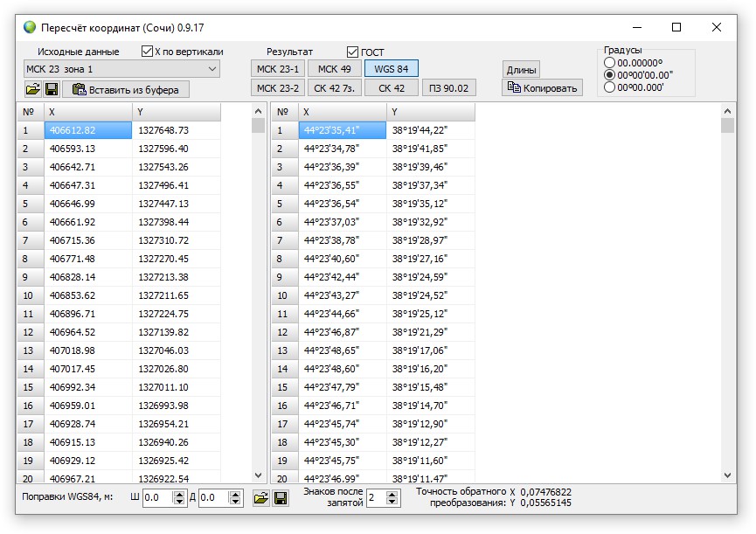756x534 pixels.
Task: Convert to МСК 23-1 result
Action: pyautogui.click(x=278, y=69)
